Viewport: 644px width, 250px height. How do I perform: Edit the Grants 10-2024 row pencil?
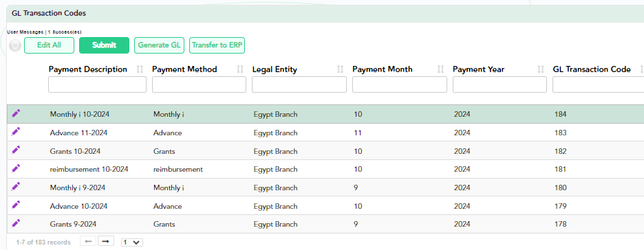point(16,150)
